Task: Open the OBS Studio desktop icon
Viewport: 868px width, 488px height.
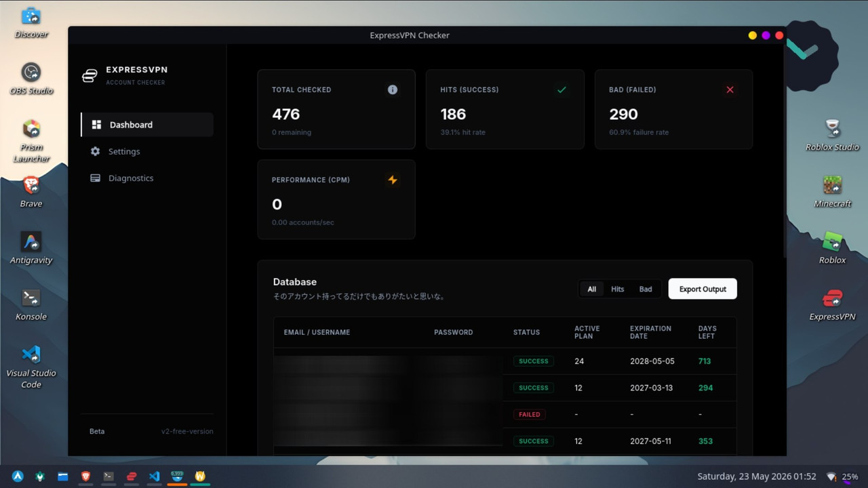Action: (31, 79)
